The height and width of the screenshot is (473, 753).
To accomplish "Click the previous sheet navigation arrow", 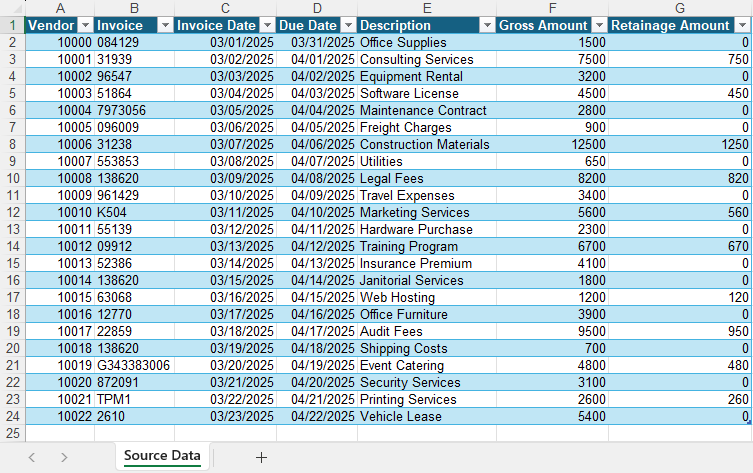I will click(32, 458).
